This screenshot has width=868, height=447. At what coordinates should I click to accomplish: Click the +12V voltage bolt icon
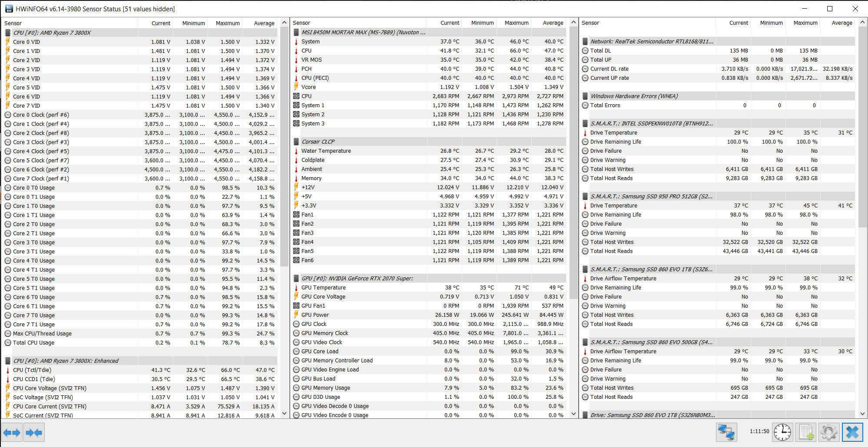296,187
